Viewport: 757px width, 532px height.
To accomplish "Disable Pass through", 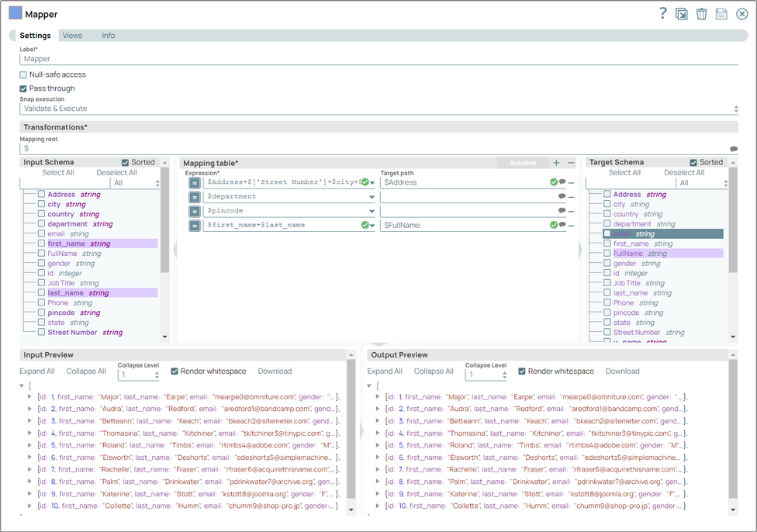I will pos(22,88).
